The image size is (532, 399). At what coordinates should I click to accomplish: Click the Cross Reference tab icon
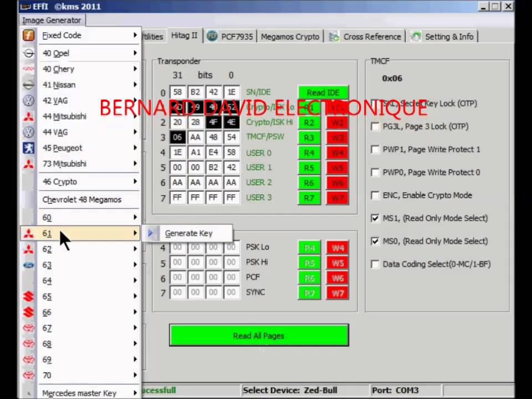334,37
